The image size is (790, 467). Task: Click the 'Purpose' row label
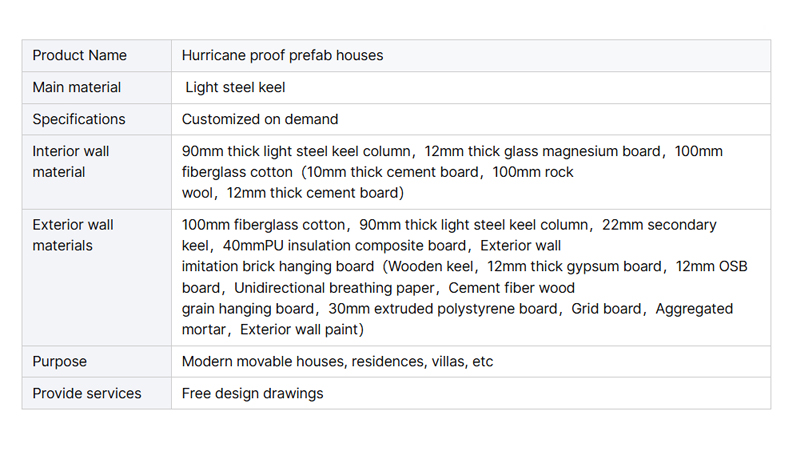[x=59, y=362]
